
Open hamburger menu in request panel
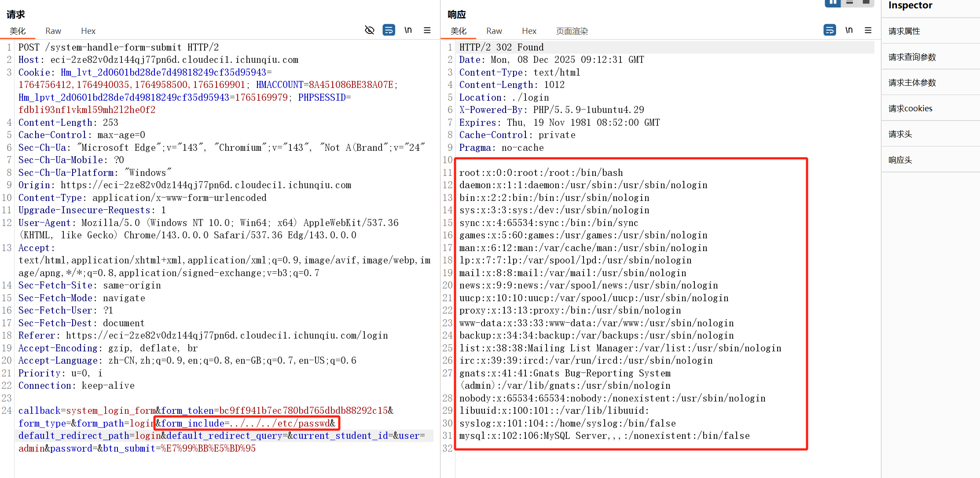click(427, 30)
